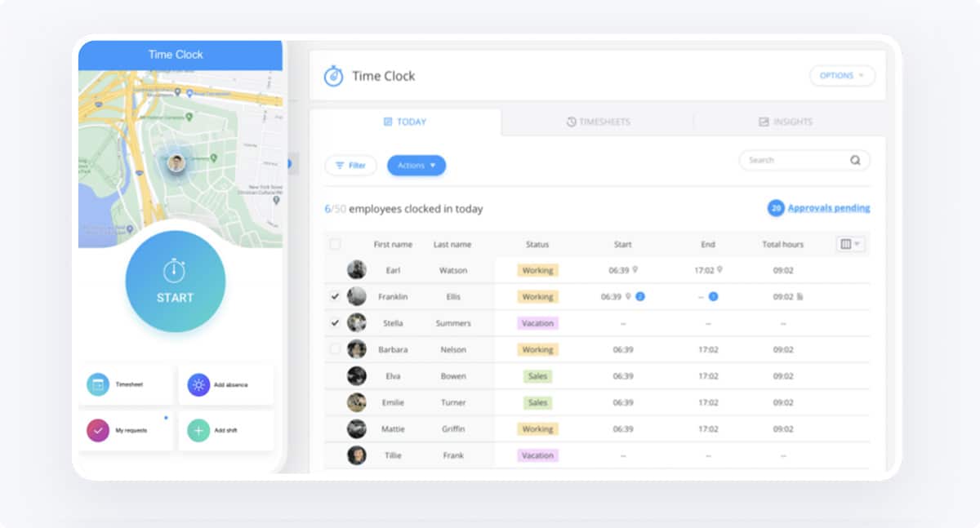Expand the Actions dropdown
The height and width of the screenshot is (528, 980).
pos(416,165)
